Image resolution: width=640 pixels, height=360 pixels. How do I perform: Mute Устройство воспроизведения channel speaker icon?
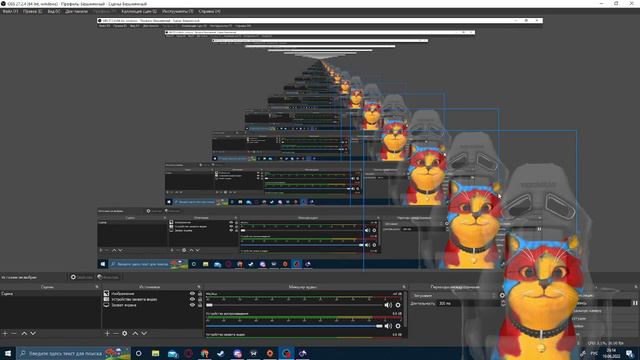(388, 326)
